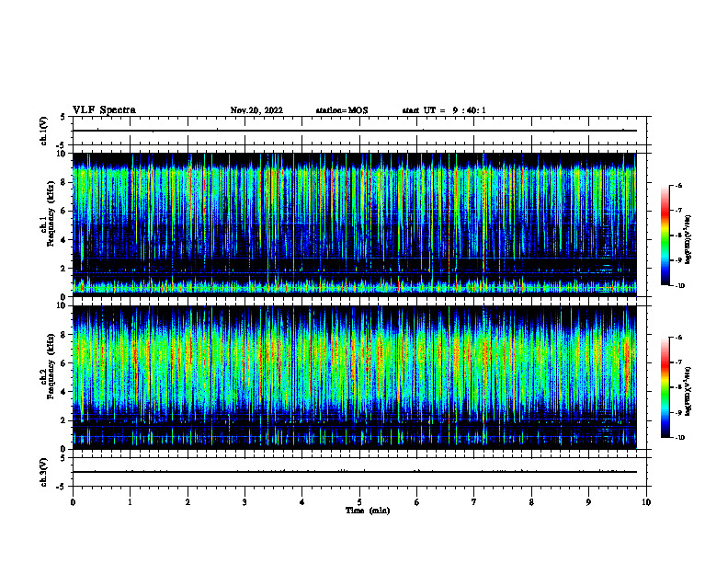Click the ch.1 voltage waveform trace
The width and height of the screenshot is (728, 563).
click(x=355, y=131)
